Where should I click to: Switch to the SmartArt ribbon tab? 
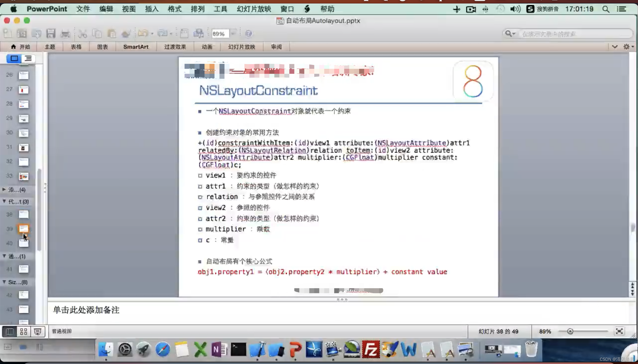[135, 47]
